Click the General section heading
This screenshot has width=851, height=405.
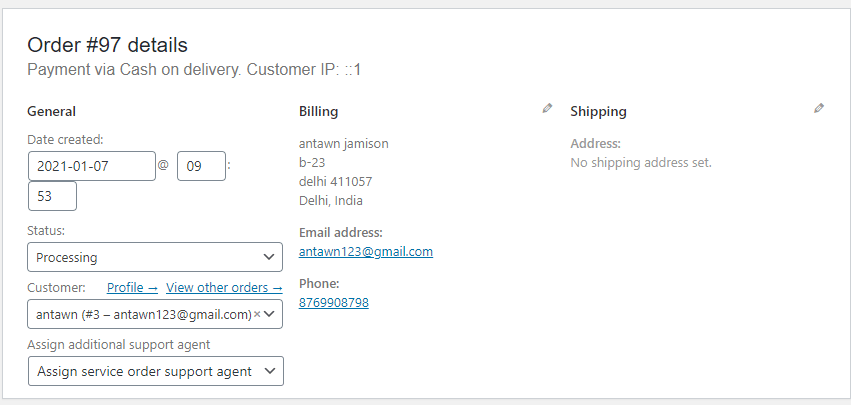pyautogui.click(x=52, y=111)
